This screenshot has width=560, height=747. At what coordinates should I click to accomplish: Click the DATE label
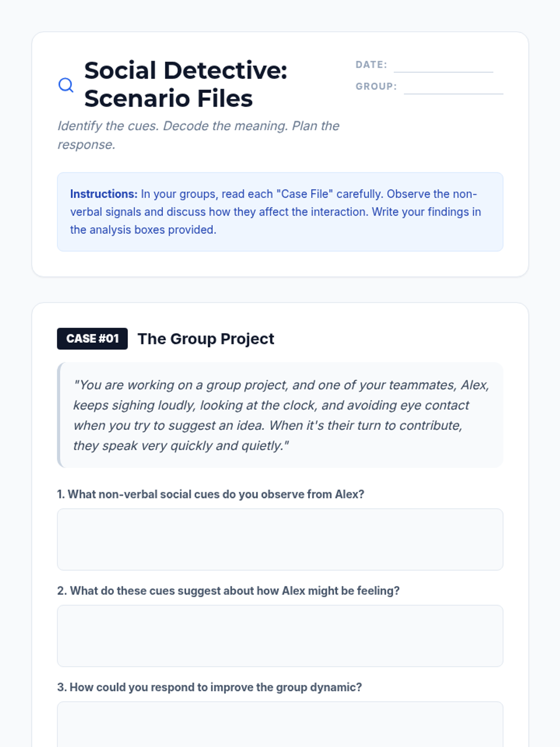pos(371,65)
